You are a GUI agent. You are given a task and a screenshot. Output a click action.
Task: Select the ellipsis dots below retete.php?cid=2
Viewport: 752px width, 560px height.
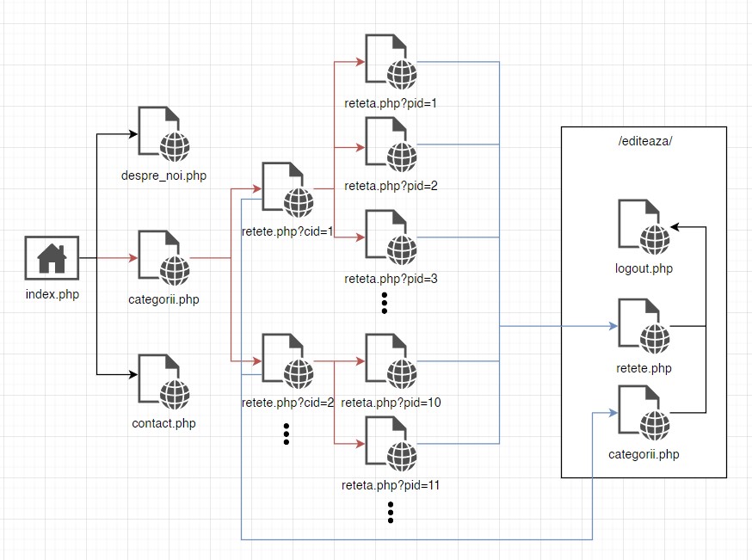coord(287,434)
